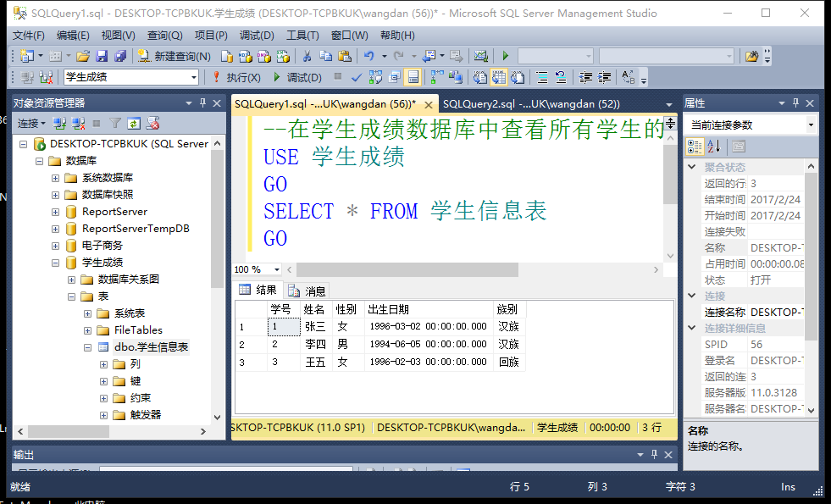Increase indent of selected lines
The image size is (831, 504).
pos(604,77)
